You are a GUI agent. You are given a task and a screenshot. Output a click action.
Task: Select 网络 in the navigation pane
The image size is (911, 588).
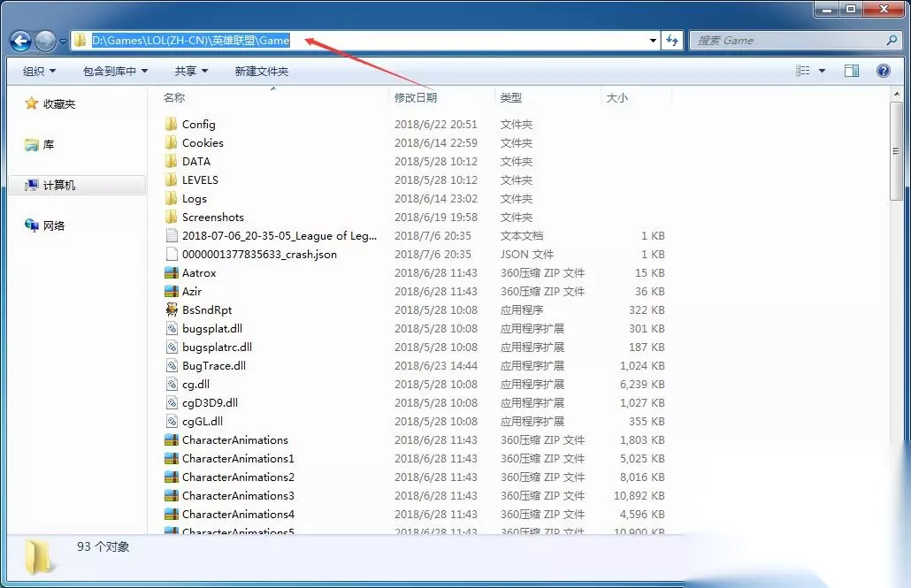tap(45, 225)
